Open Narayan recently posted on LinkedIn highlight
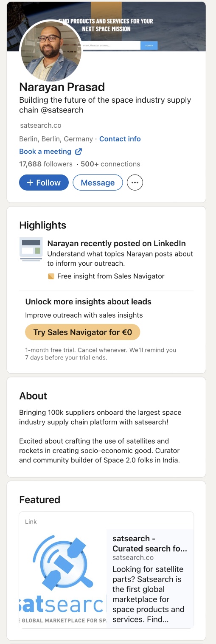This screenshot has height=644, width=216. 117,243
